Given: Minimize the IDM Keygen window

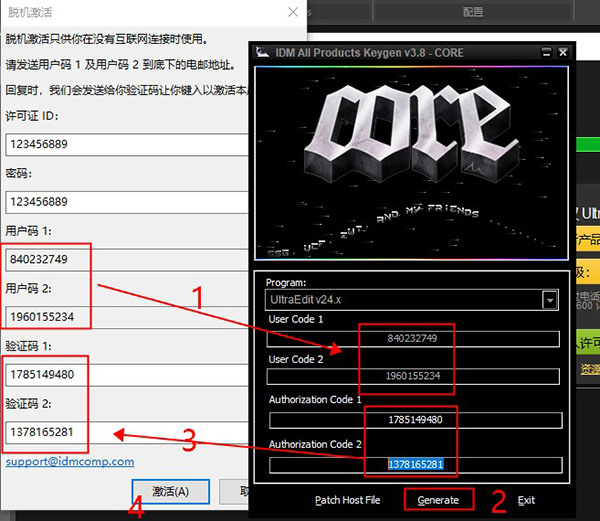Looking at the screenshot, I should click(545, 52).
